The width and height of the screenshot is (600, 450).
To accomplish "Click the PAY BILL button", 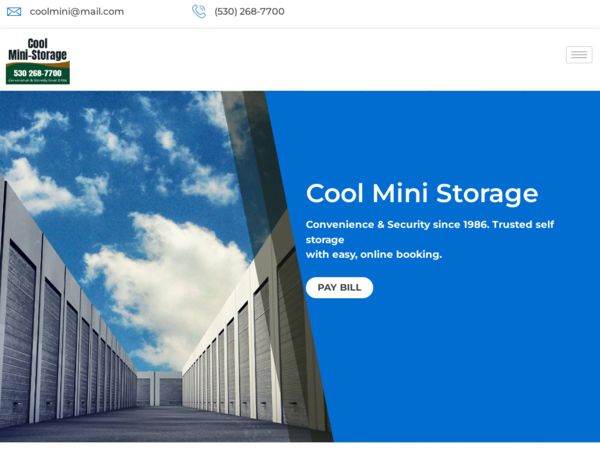I will pos(339,288).
